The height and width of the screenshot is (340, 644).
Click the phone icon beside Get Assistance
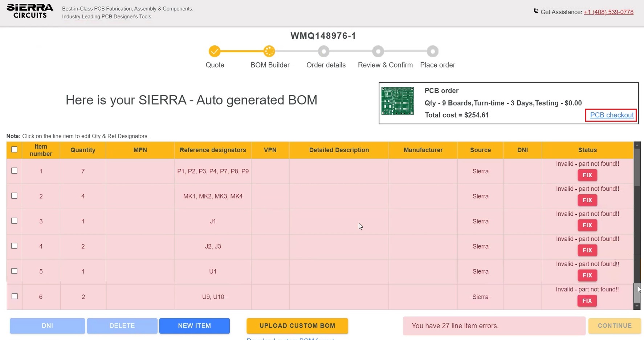pos(536,11)
